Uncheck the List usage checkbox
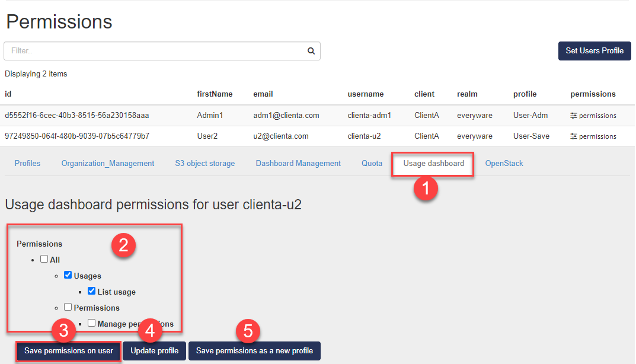The height and width of the screenshot is (364, 636). pyautogui.click(x=91, y=291)
